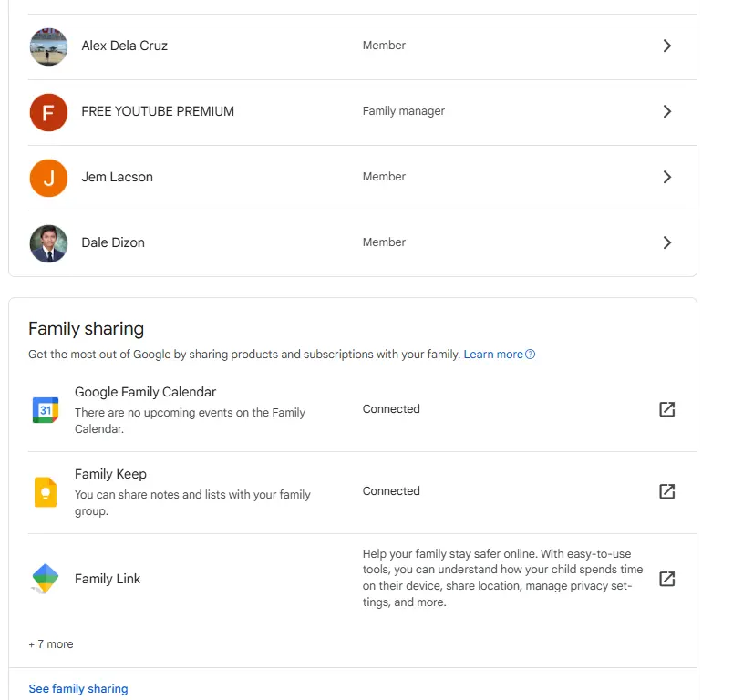Click the Google Family Calendar title

[145, 392]
